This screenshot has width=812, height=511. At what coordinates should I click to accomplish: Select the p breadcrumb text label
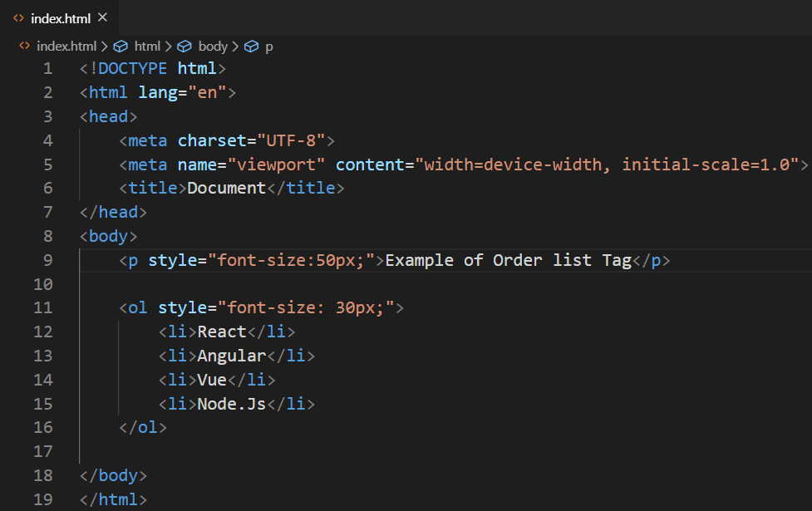(x=268, y=47)
